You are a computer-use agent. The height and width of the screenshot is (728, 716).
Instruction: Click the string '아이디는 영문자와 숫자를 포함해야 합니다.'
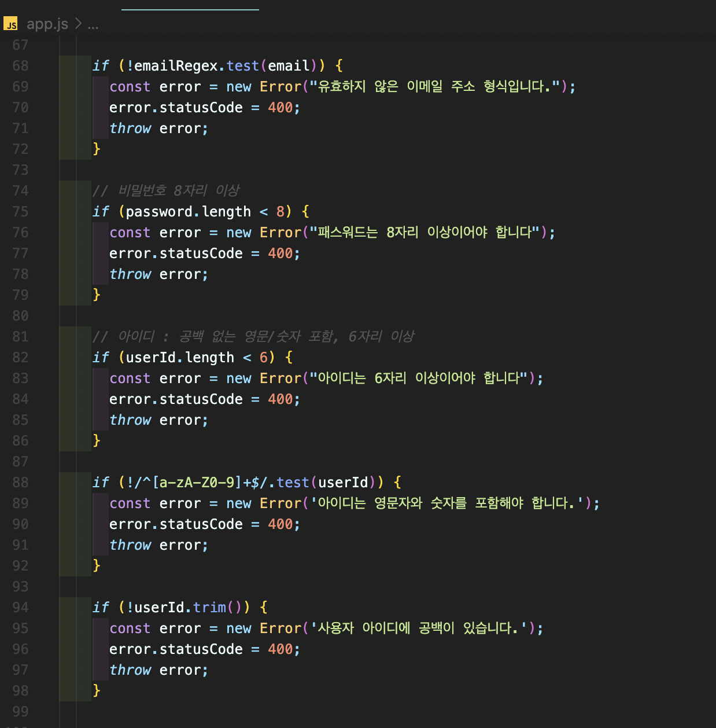[447, 503]
